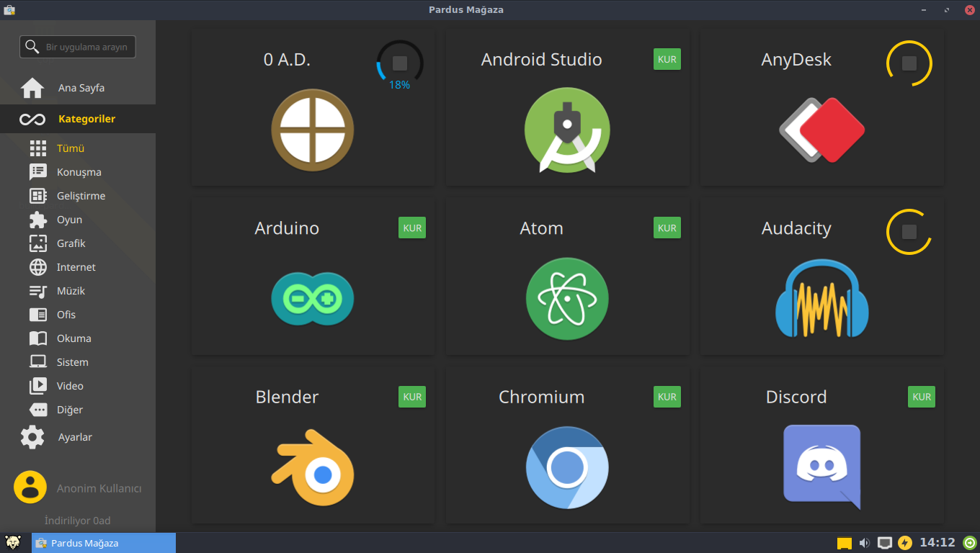The image size is (980, 553).
Task: Open the Sistem category label
Action: point(73,362)
